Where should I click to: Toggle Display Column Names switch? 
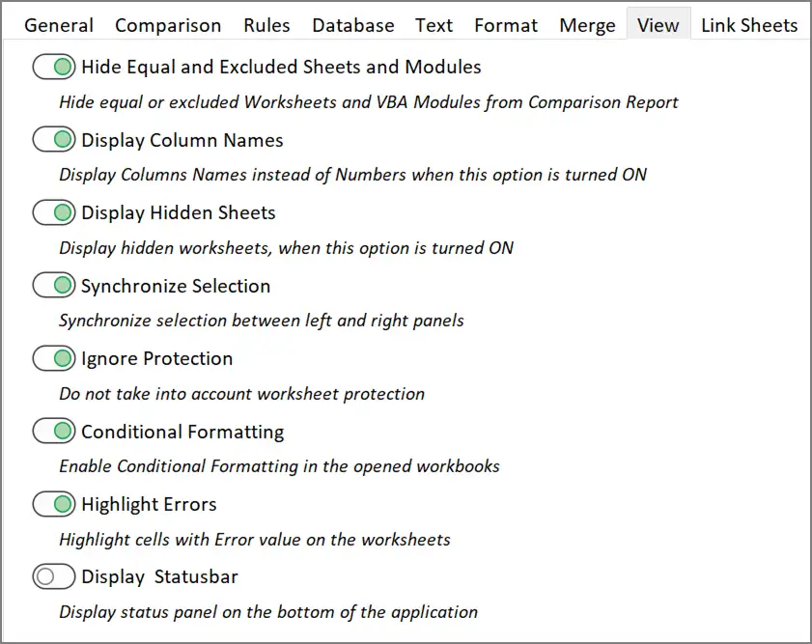click(54, 140)
